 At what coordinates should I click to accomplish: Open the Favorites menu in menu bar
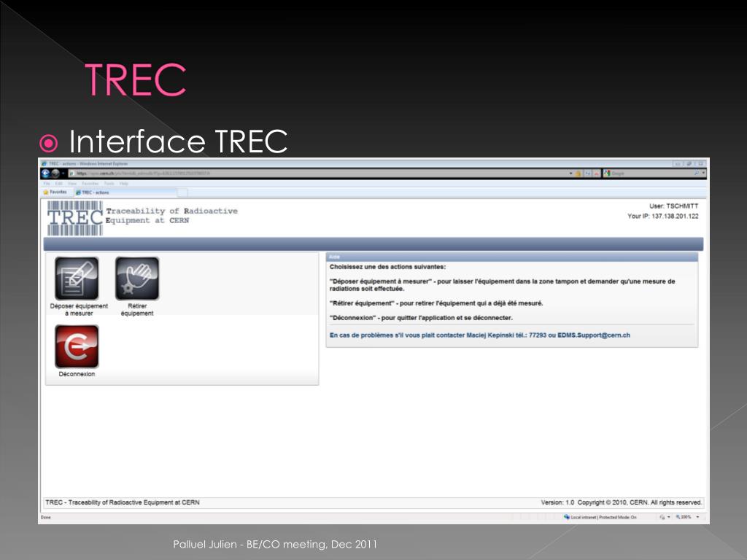click(x=90, y=183)
